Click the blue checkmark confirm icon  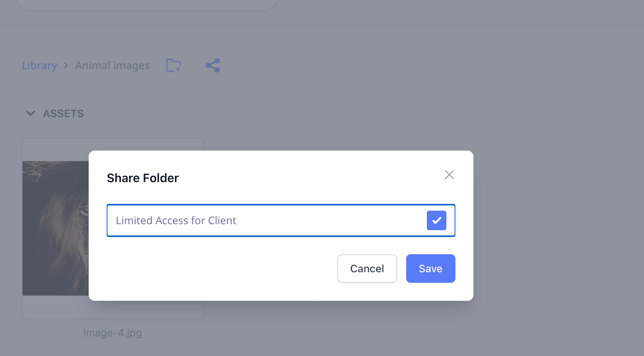tap(436, 220)
